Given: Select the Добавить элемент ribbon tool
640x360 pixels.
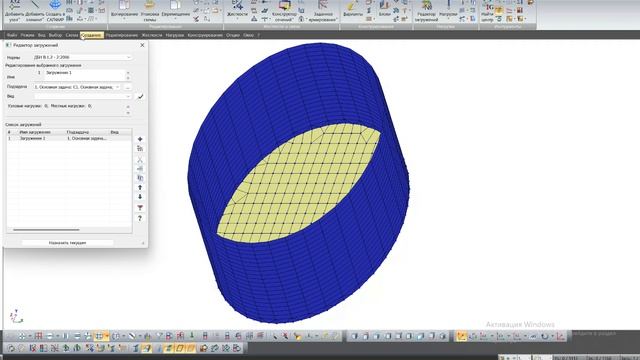Looking at the screenshot, I should tap(35, 11).
